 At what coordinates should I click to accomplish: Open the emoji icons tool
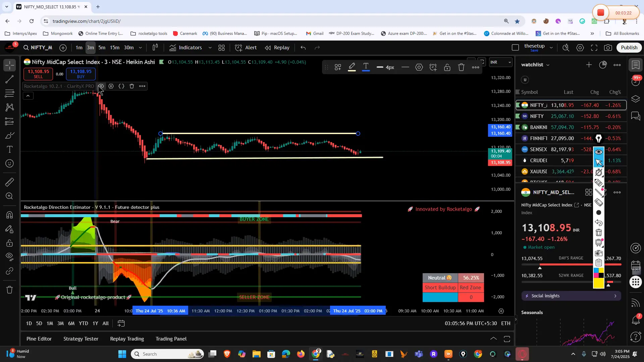[10, 164]
